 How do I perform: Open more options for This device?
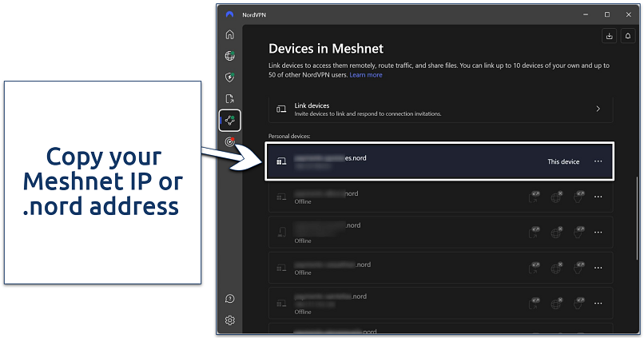coord(598,161)
